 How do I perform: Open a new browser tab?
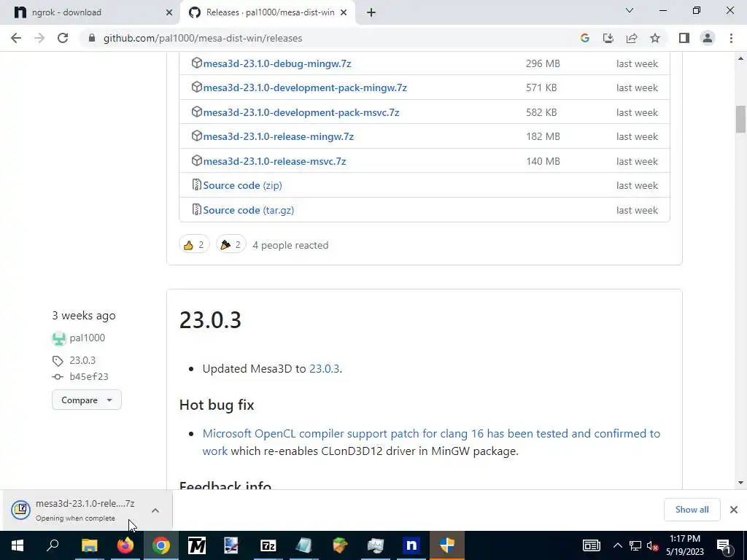tap(371, 12)
